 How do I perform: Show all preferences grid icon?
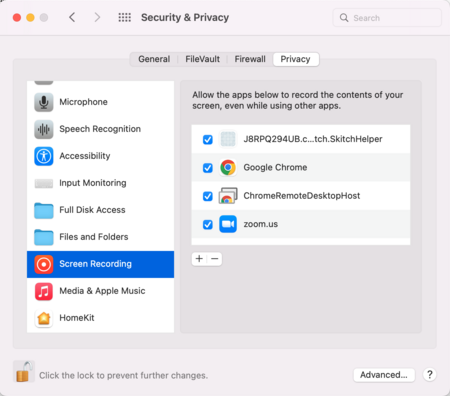point(125,17)
